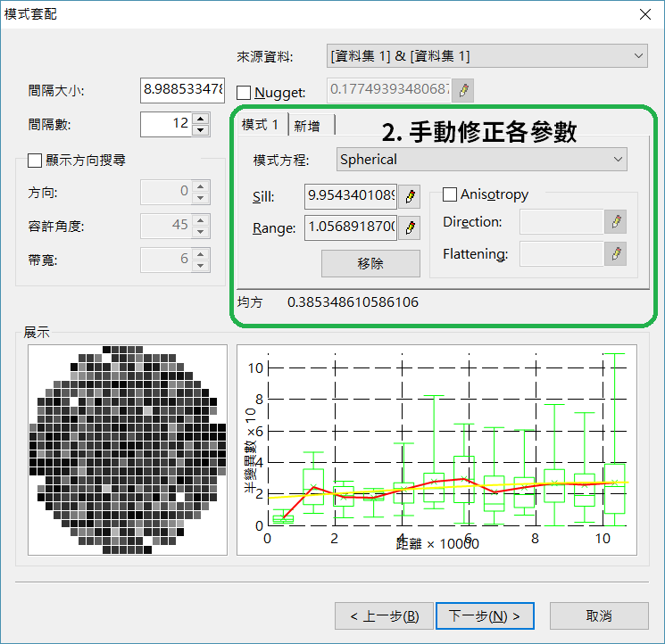Click the 均方 value 0.385348610586106

(353, 302)
